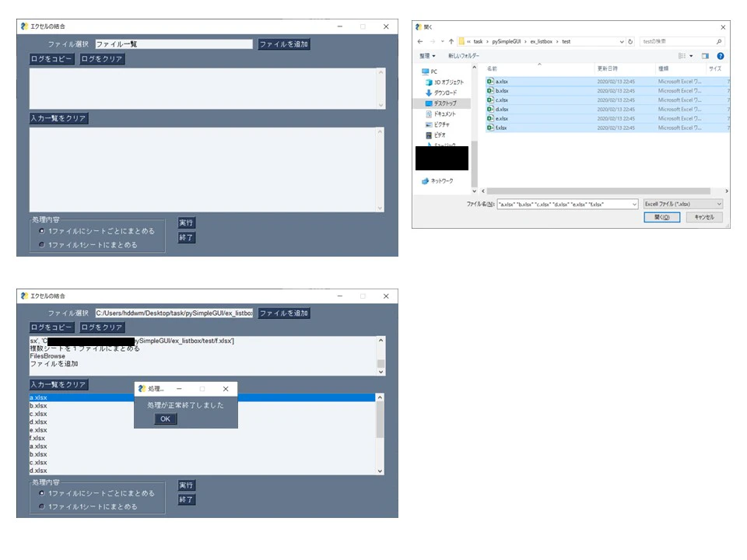
Task: Click the up-one-folder arrow in the file dialog
Action: coord(451,41)
